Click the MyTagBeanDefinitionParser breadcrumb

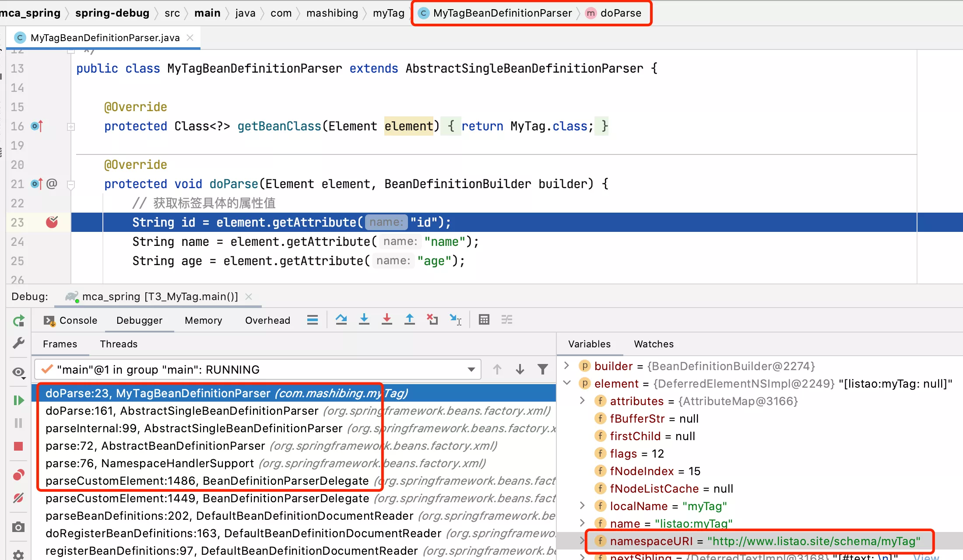(495, 13)
